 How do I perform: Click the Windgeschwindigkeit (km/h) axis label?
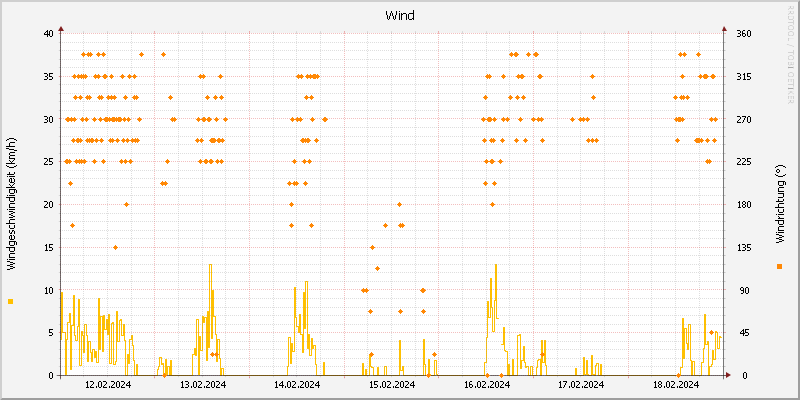[x=11, y=204]
